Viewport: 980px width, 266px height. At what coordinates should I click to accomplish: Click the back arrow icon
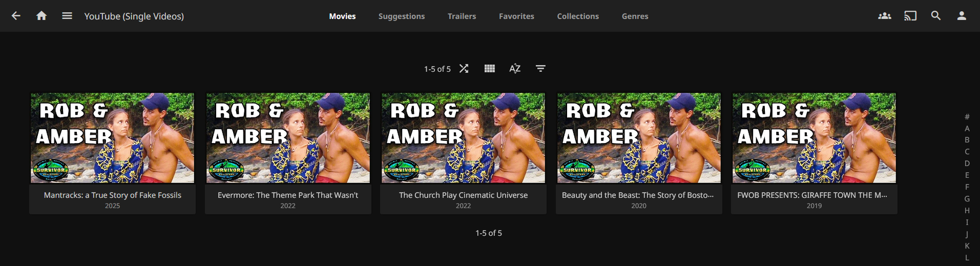16,16
